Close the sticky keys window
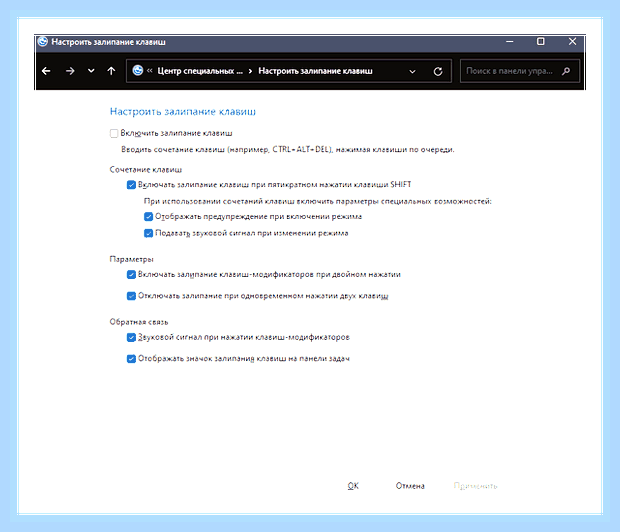 [x=572, y=42]
